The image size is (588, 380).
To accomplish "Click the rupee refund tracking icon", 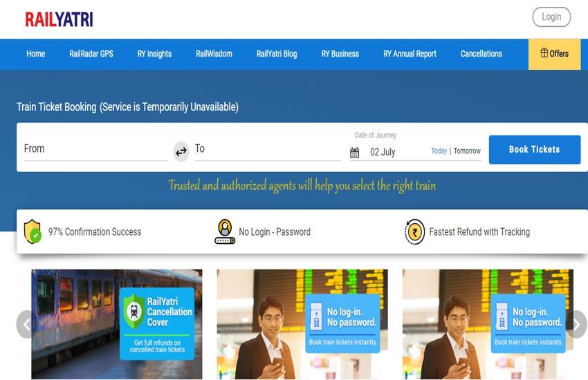I will [415, 231].
